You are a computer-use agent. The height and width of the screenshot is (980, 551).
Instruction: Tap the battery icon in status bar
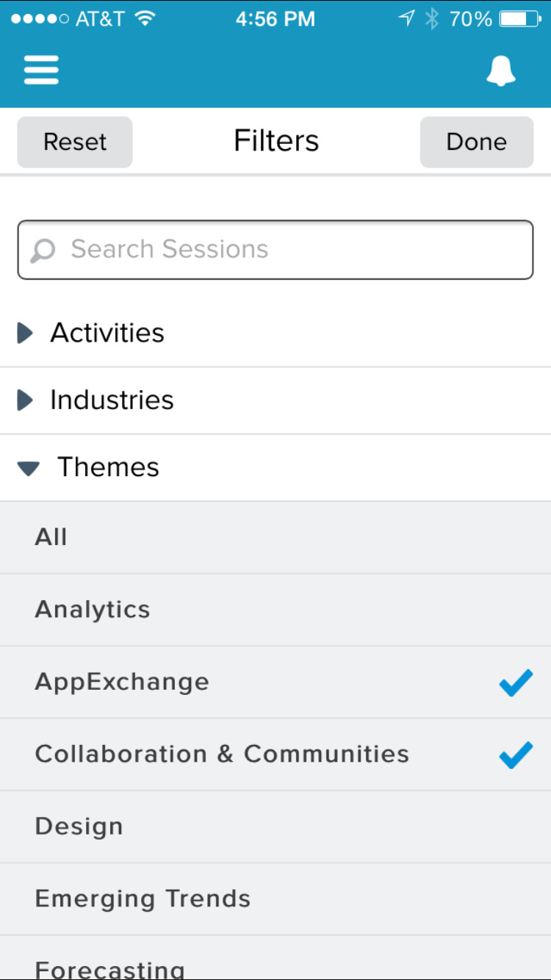click(519, 19)
